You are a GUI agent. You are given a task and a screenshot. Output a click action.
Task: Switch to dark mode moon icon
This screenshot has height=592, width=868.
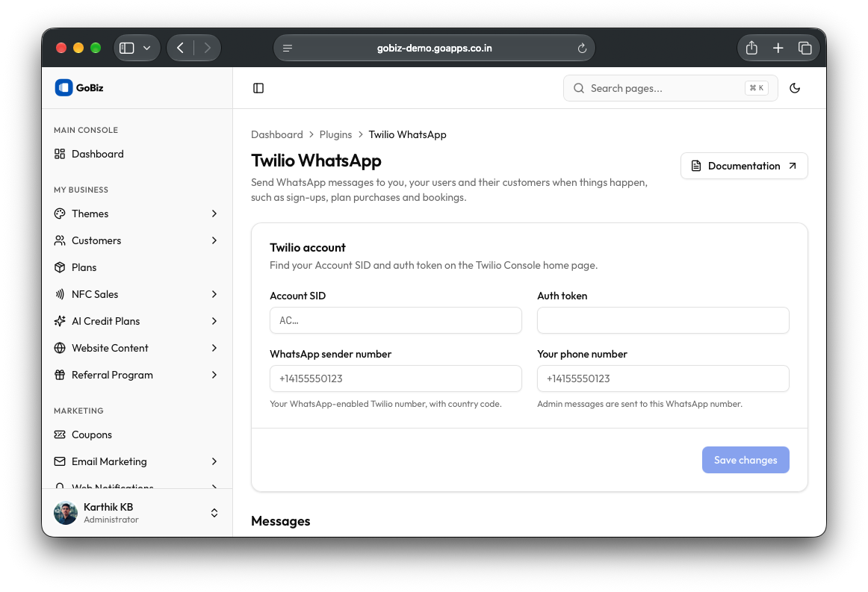(795, 88)
